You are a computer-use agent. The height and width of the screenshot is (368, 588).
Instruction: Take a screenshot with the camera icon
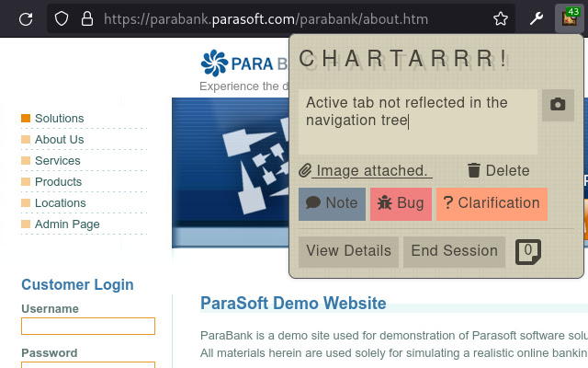coord(558,105)
